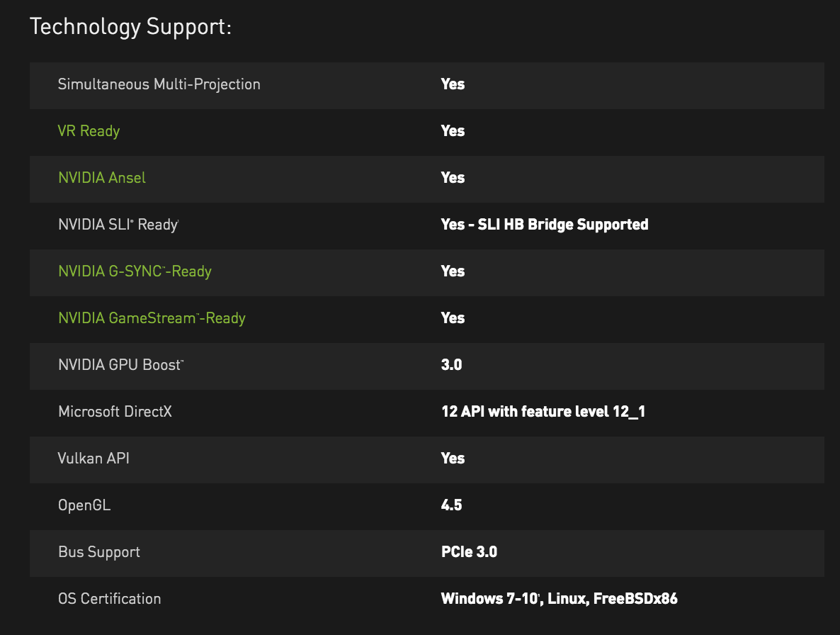Click the Yes value beside Vulkan API
The image size is (840, 635).
[453, 459]
